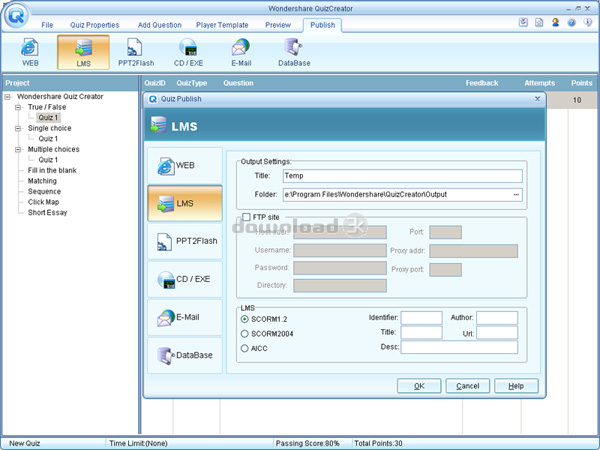The height and width of the screenshot is (450, 600).
Task: Click the output Title field containing Temp
Action: [403, 176]
